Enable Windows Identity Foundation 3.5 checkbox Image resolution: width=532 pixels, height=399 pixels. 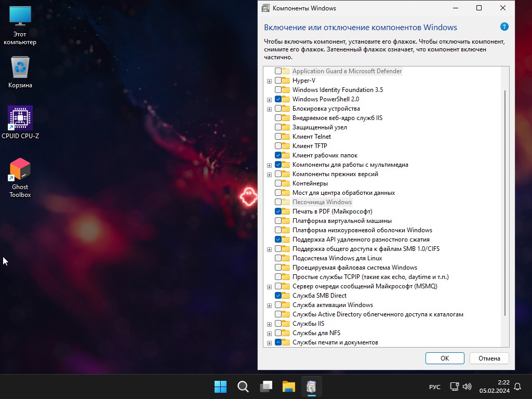tap(278, 89)
